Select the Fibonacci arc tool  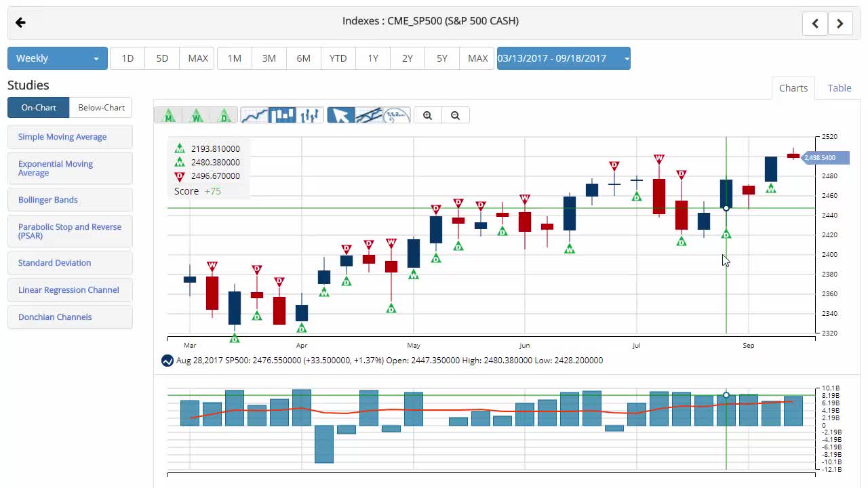(397, 115)
